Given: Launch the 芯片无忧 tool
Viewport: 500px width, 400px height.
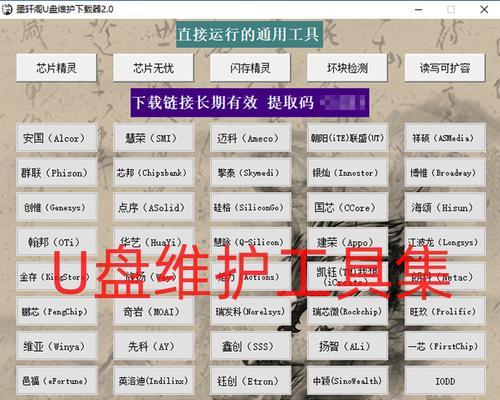Looking at the screenshot, I should [153, 68].
